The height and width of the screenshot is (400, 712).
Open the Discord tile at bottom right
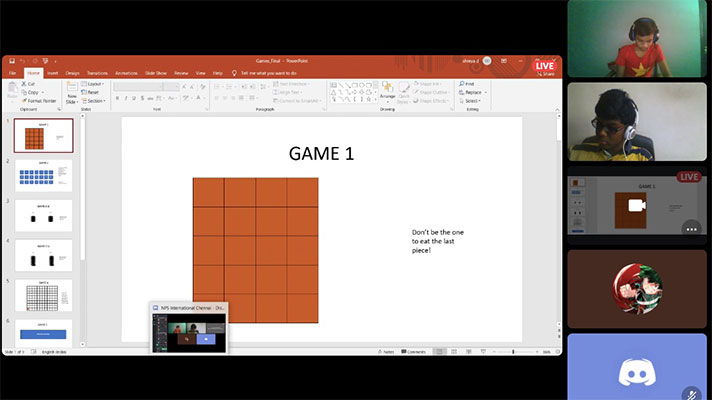[637, 369]
